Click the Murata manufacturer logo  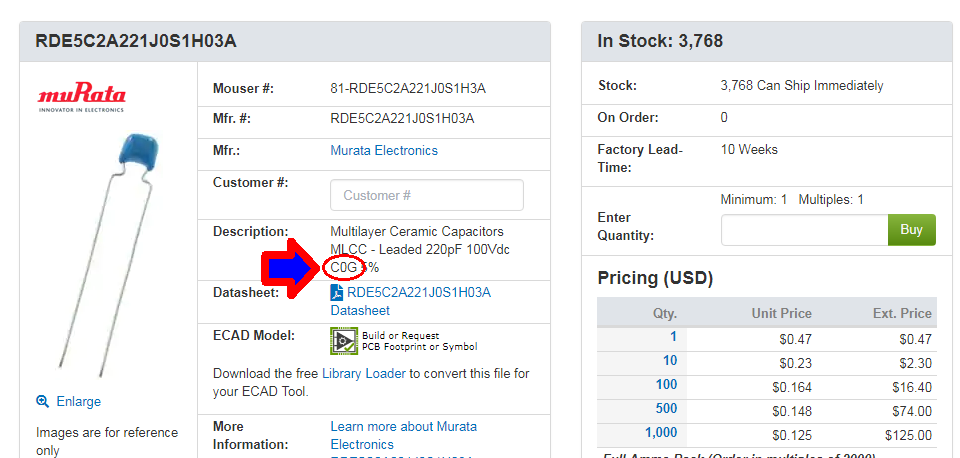click(x=82, y=99)
